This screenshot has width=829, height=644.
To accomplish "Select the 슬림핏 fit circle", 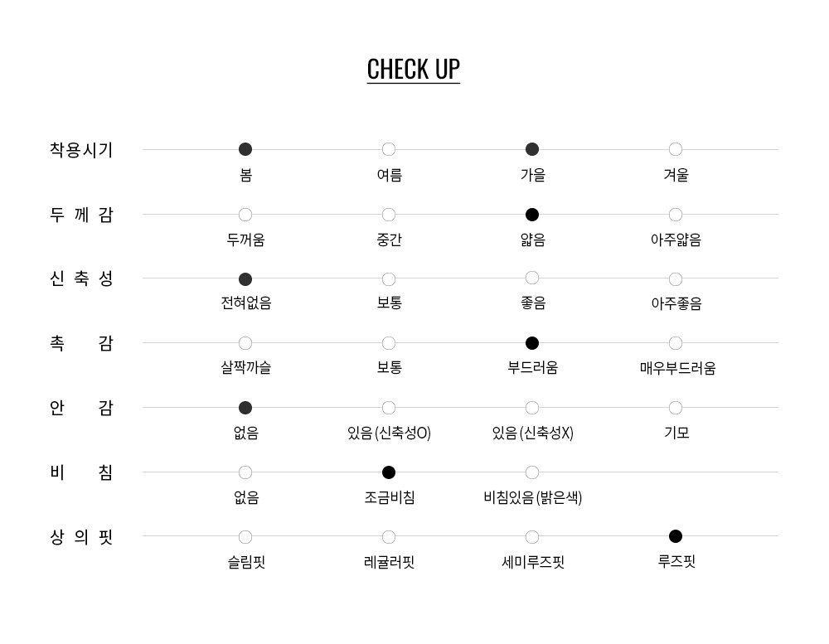I will point(245,537).
